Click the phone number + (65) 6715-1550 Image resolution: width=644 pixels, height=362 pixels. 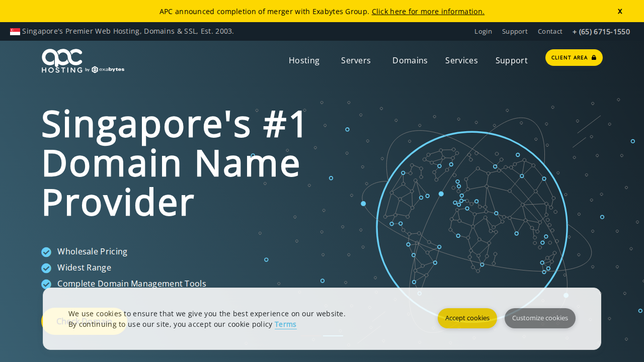tap(601, 32)
